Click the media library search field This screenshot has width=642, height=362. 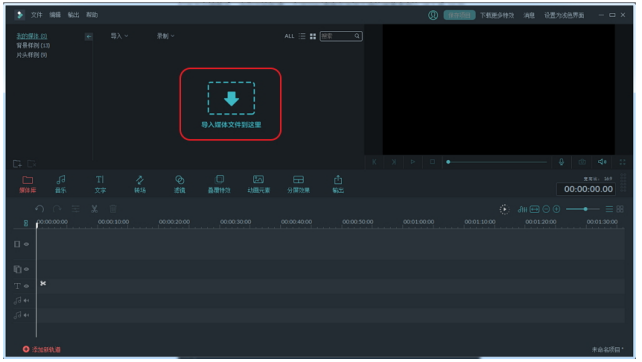(341, 36)
